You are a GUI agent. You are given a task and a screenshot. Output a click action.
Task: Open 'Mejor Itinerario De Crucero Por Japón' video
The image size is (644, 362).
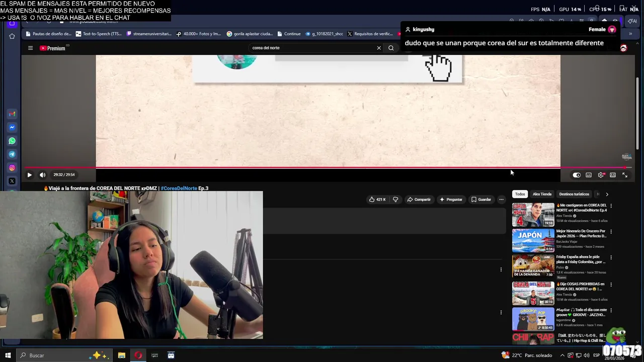581,233
